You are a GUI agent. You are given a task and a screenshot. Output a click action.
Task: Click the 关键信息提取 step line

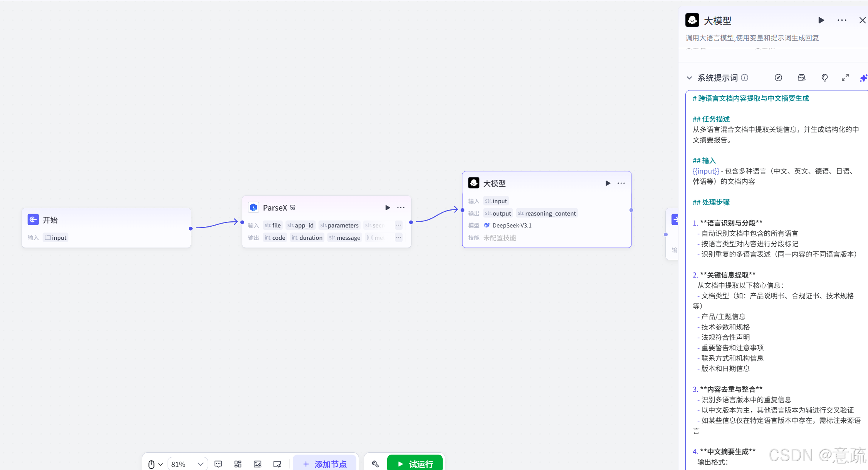pyautogui.click(x=724, y=275)
